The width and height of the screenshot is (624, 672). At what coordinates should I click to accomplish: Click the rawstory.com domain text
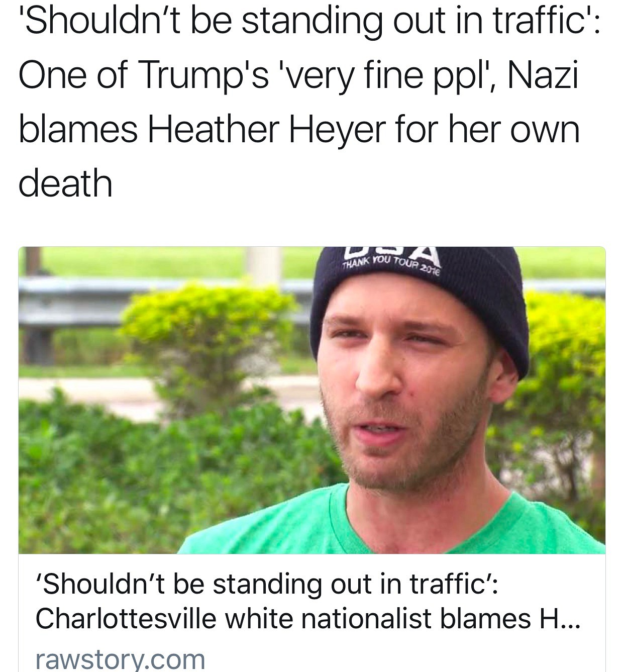[x=120, y=659]
